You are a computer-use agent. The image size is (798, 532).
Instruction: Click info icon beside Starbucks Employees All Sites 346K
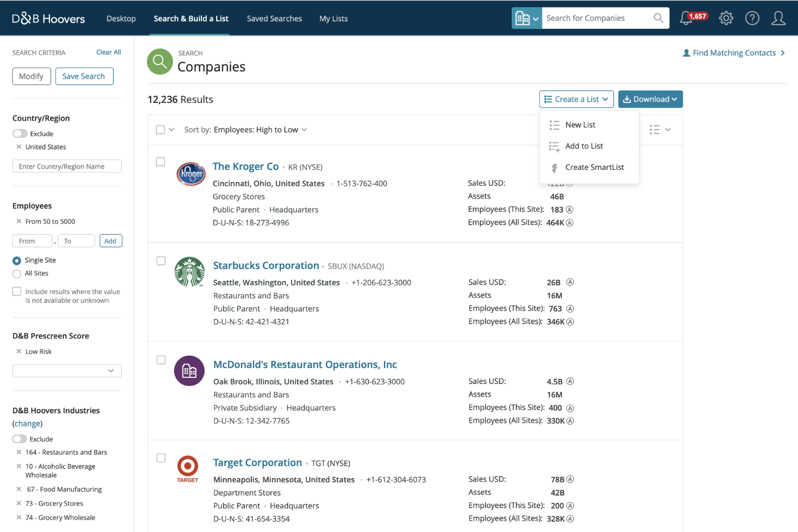570,322
